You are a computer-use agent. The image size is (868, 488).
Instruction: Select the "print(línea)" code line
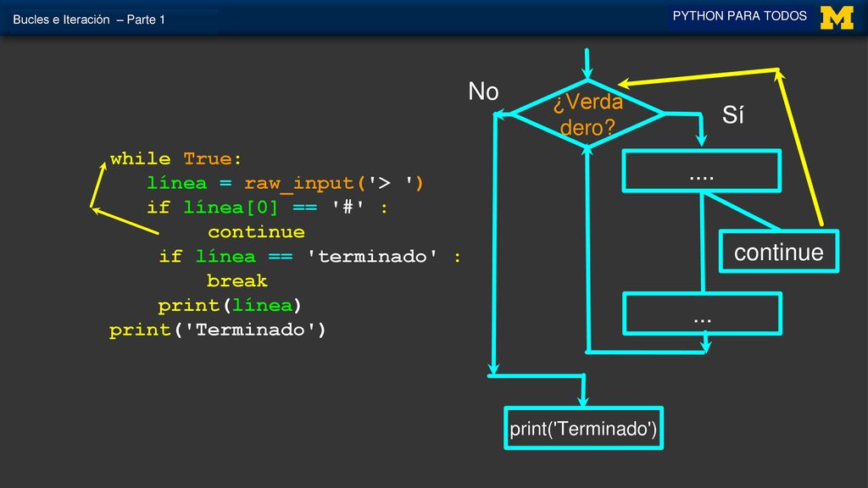point(230,305)
